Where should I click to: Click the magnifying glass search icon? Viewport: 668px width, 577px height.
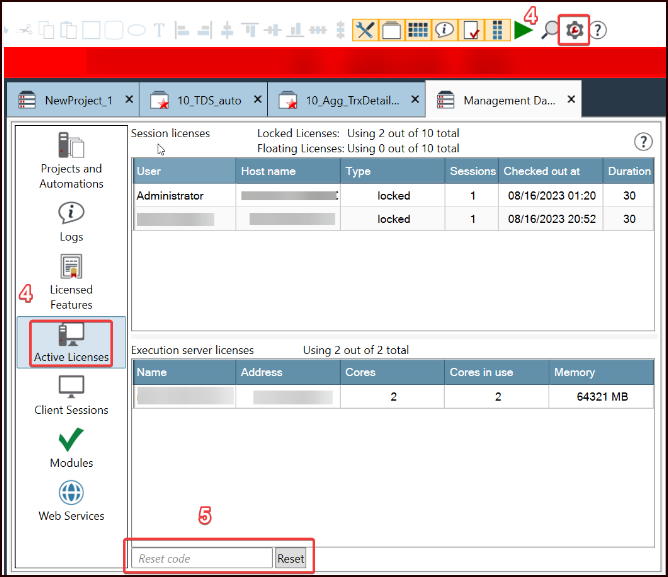pos(549,30)
